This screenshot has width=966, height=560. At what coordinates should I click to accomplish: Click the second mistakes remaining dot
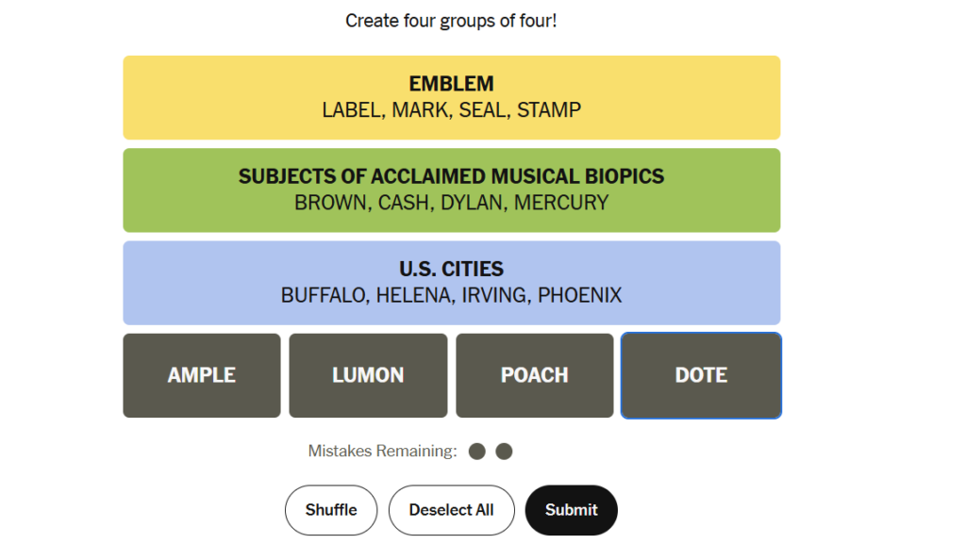click(x=504, y=451)
